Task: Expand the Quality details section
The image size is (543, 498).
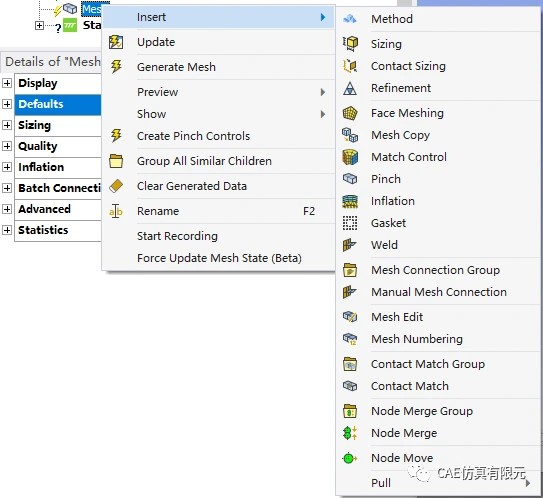Action: (x=7, y=146)
